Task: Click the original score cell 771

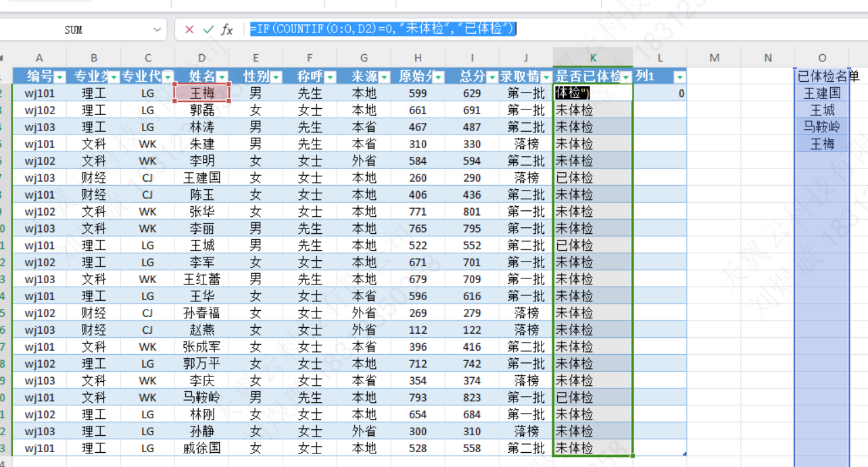Action: pos(418,212)
